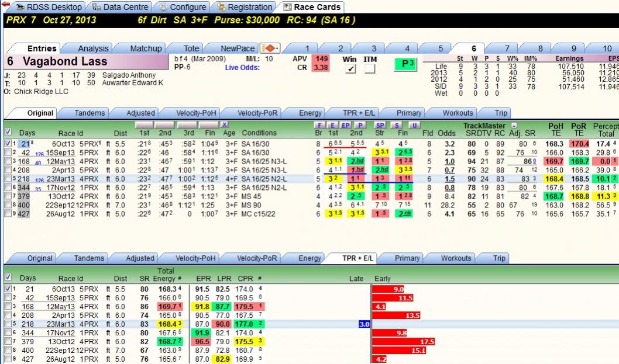Viewport: 619px width, 364px height.
Task: Click the Configure gear icon
Action: click(x=163, y=7)
